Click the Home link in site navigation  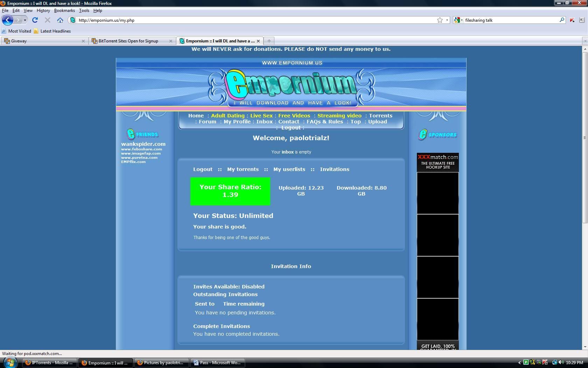(x=196, y=116)
